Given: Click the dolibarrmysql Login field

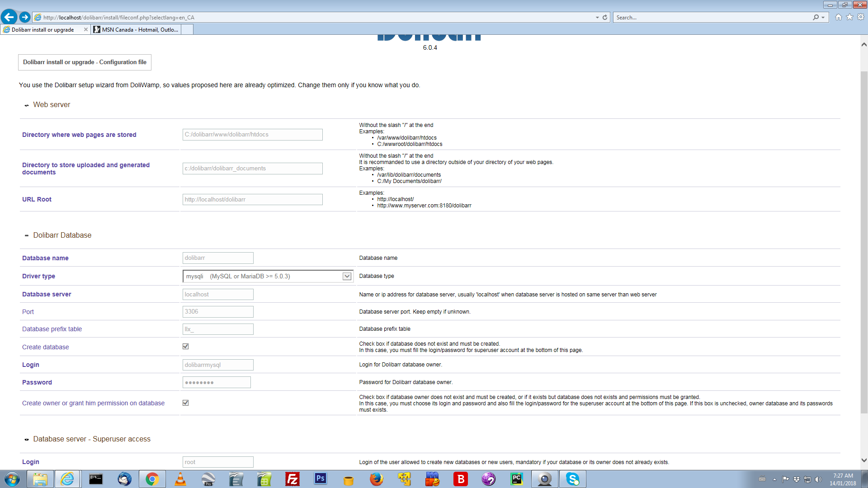Looking at the screenshot, I should point(218,365).
